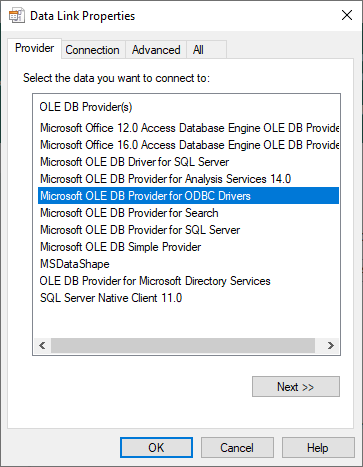Viewport: 363px width, 467px height.
Task: Switch to the Connection tab
Action: [93, 50]
